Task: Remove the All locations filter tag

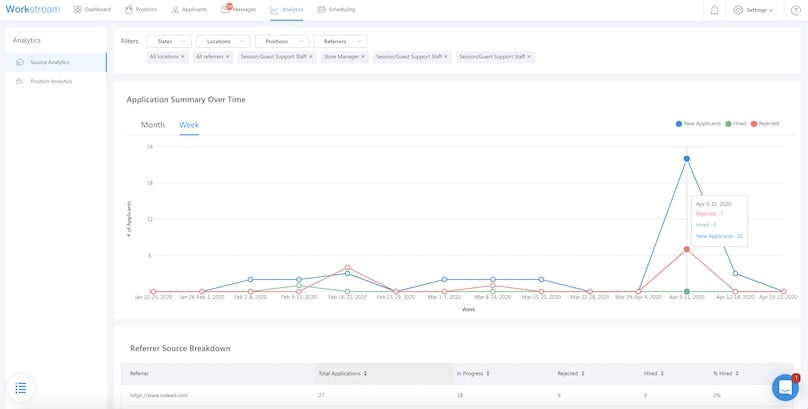Action: click(183, 57)
